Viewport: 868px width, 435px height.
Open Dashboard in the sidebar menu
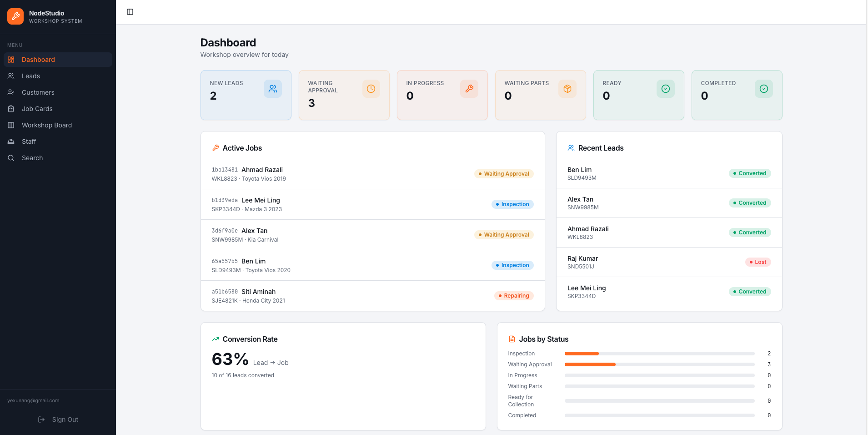[x=58, y=60]
